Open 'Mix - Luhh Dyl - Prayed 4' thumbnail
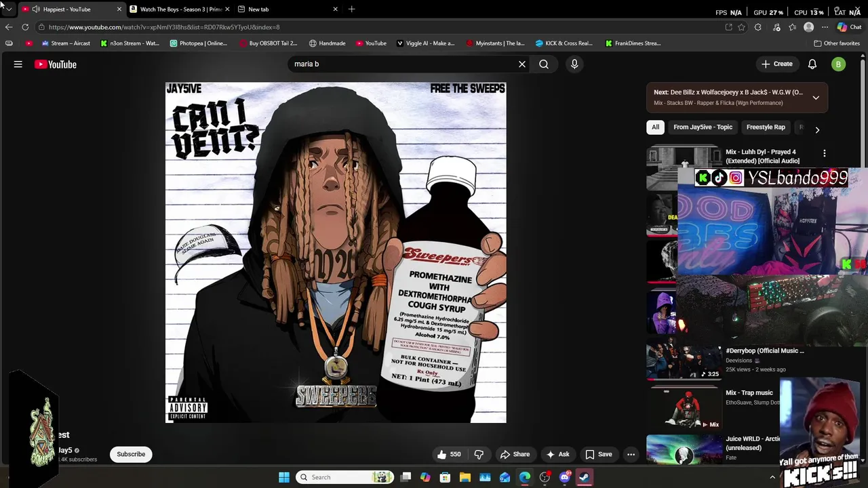 [x=684, y=168]
